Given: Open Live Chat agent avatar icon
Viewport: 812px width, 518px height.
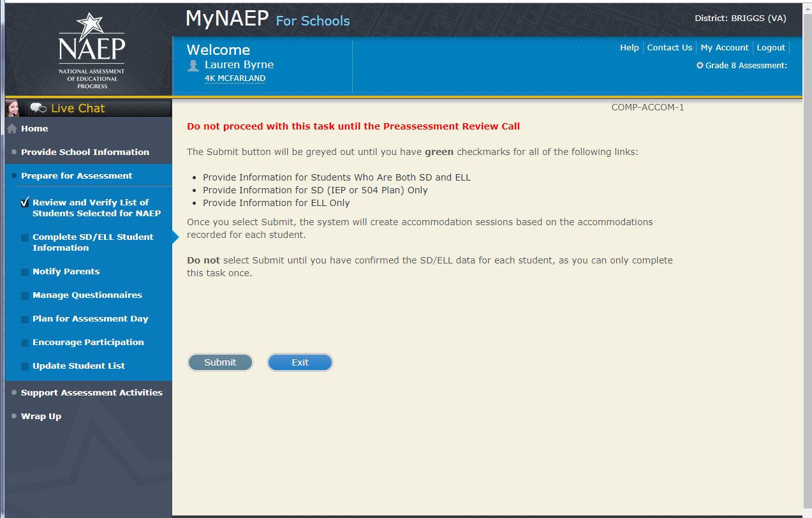Looking at the screenshot, I should [12, 108].
